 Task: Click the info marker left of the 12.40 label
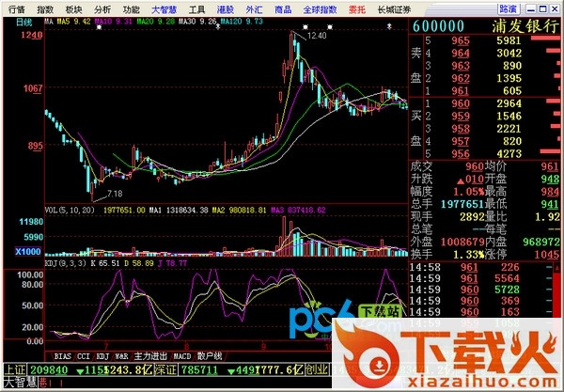pos(305,27)
